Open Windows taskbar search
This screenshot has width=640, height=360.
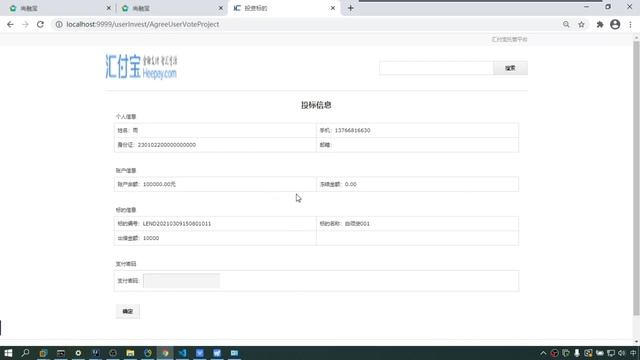(25, 353)
